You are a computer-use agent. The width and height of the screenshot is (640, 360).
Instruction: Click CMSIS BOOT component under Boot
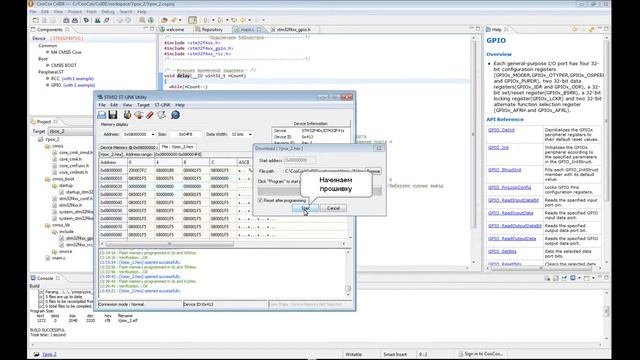pos(63,65)
